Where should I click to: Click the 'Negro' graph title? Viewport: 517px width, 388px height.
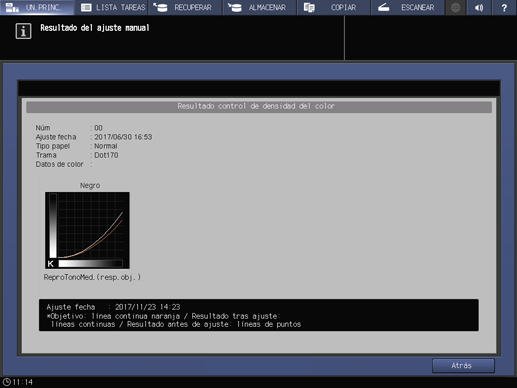pyautogui.click(x=90, y=185)
